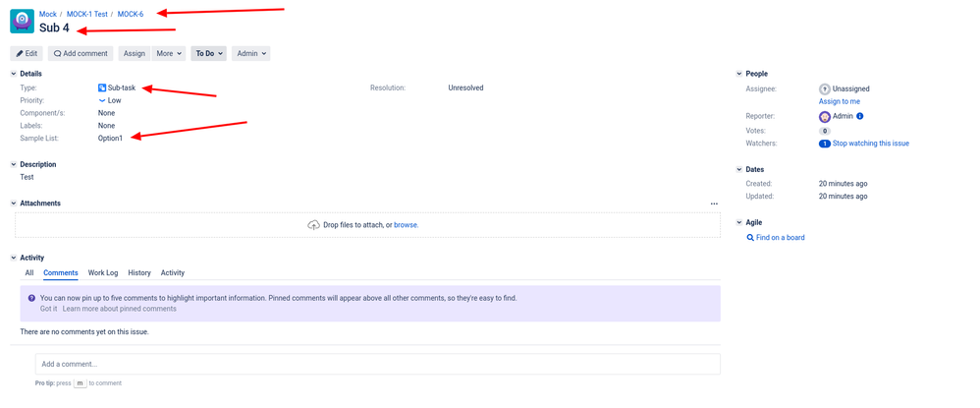Click the Created date value
Image resolution: width=980 pixels, height=408 pixels.
pyautogui.click(x=844, y=184)
